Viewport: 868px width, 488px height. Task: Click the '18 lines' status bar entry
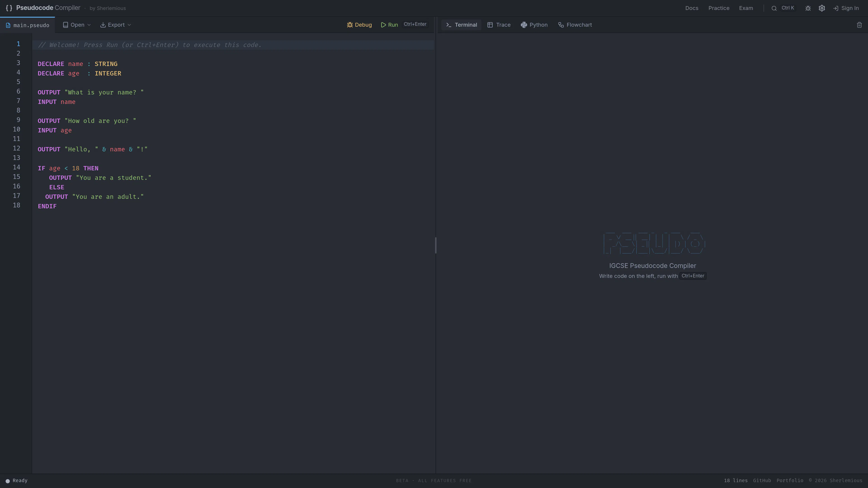click(x=736, y=481)
